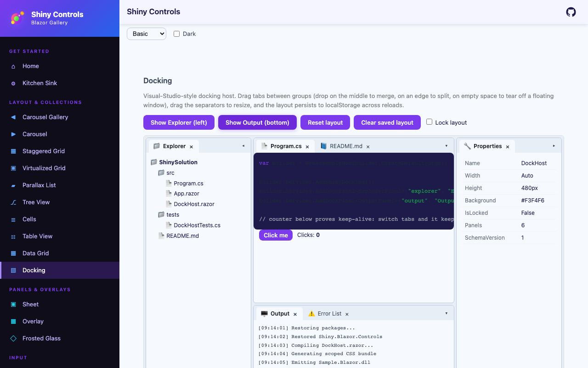Viewport: 588px width, 368px height.
Task: Click the Name value DockHost
Action: click(x=534, y=163)
